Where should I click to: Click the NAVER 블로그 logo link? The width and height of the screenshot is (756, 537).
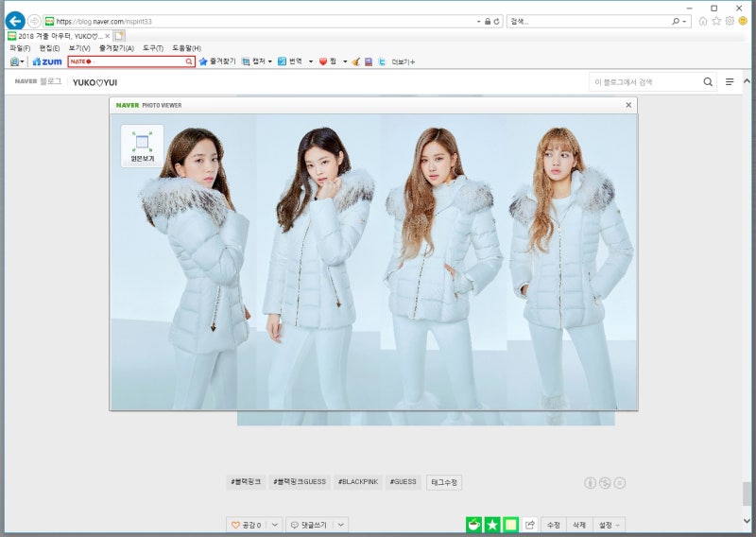click(x=38, y=81)
